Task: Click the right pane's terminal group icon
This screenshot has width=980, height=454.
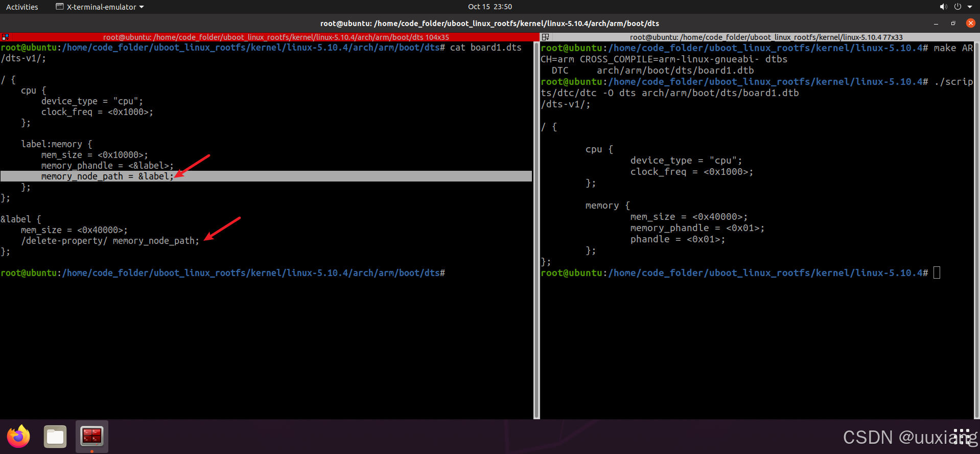Action: pyautogui.click(x=545, y=37)
